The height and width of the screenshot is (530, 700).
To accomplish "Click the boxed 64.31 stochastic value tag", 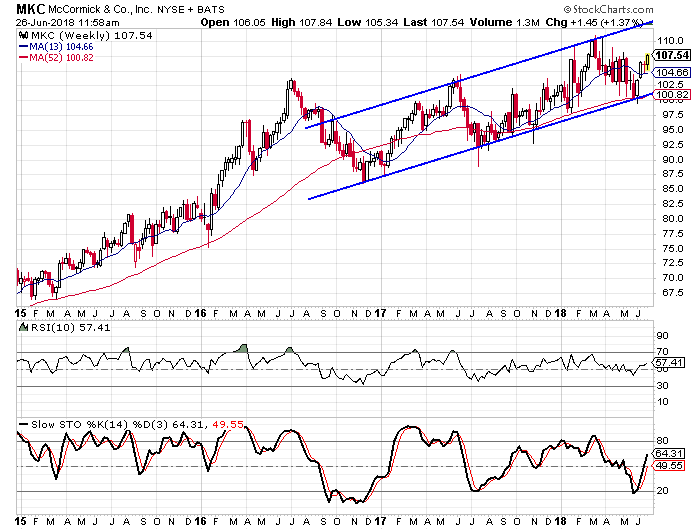I will point(668,454).
